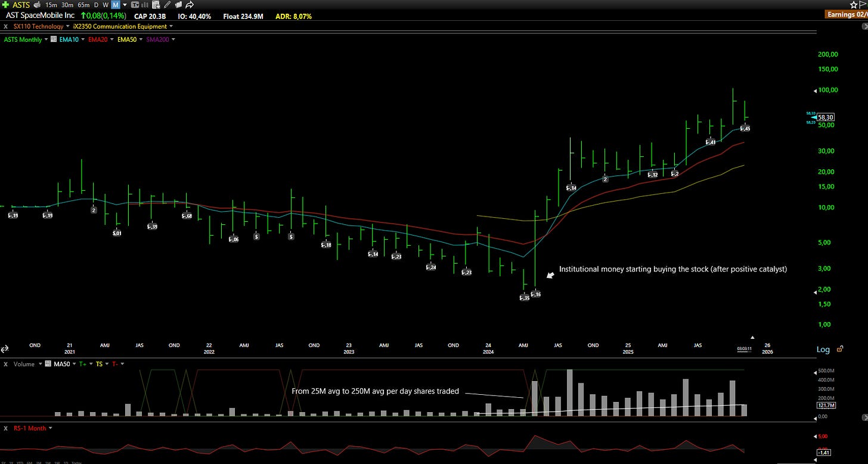Open the yellow TS indicator dropdown
The height and width of the screenshot is (464, 868).
coord(107,364)
